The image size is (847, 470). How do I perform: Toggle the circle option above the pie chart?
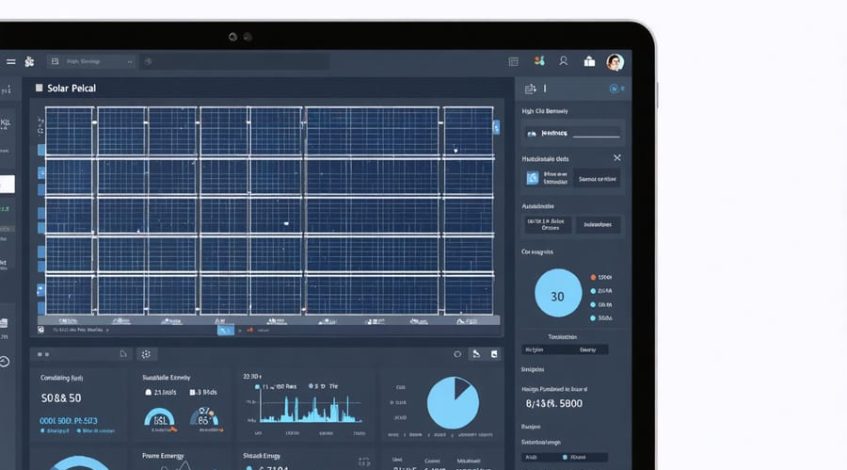(x=458, y=354)
